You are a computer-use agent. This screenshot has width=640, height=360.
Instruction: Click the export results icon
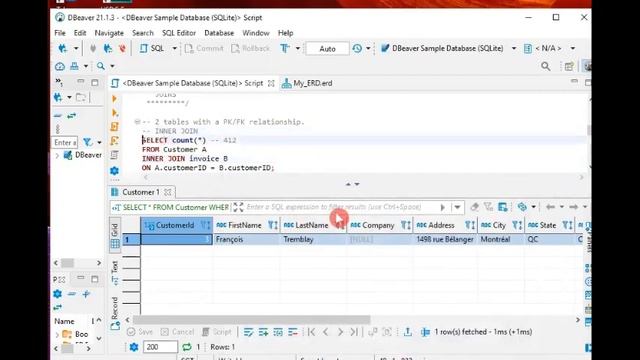tap(407, 332)
